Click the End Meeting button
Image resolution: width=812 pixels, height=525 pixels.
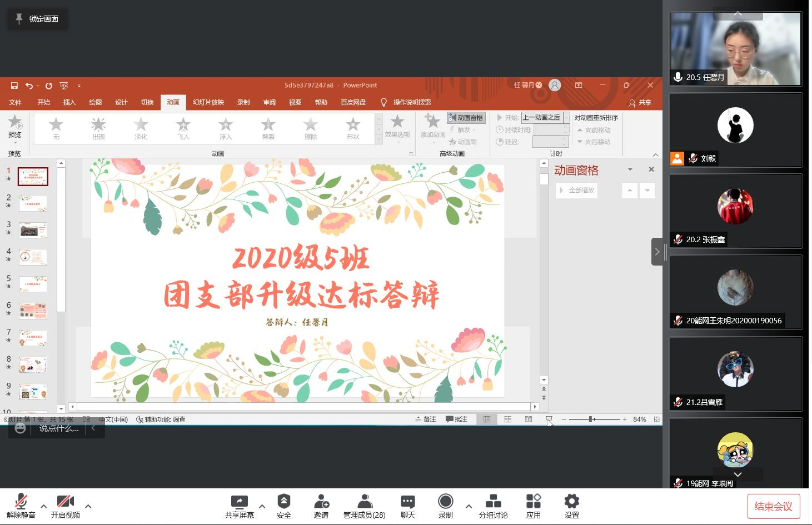tap(773, 506)
